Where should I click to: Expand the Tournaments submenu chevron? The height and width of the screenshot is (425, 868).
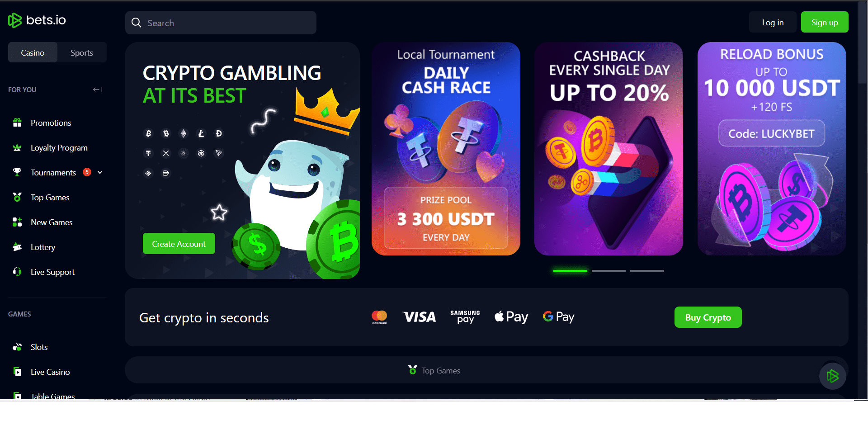pos(100,172)
